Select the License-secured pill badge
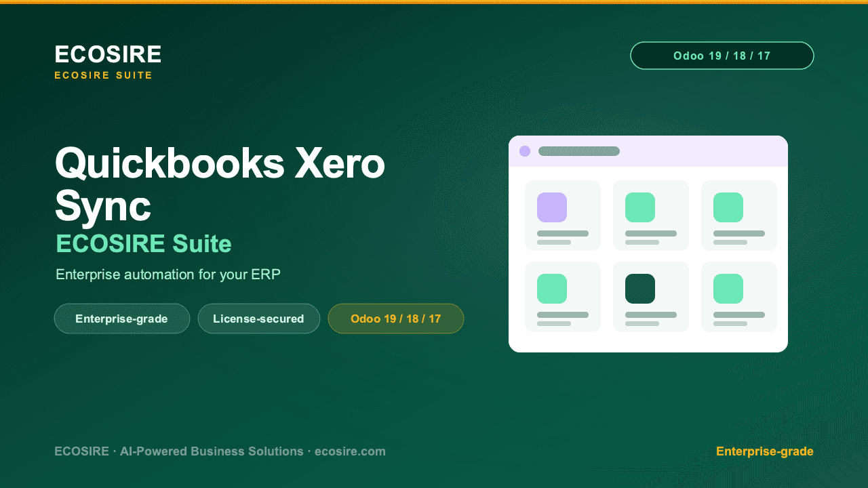The height and width of the screenshot is (488, 868). (x=258, y=319)
